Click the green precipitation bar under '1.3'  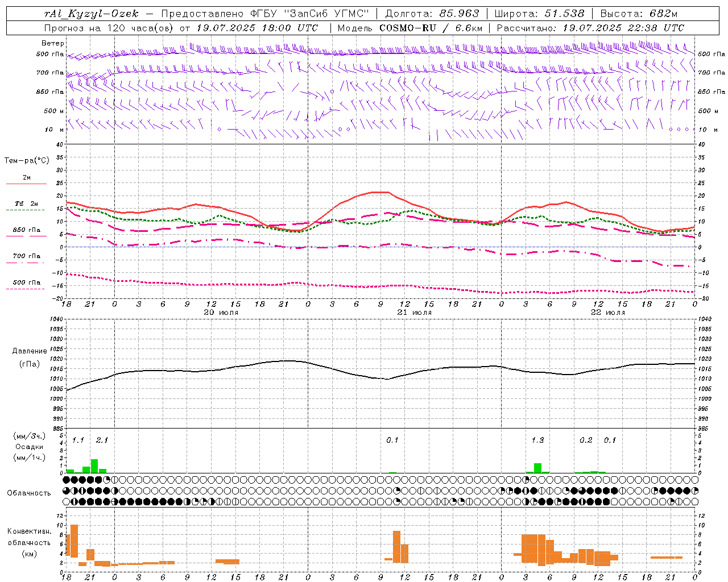pos(537,468)
